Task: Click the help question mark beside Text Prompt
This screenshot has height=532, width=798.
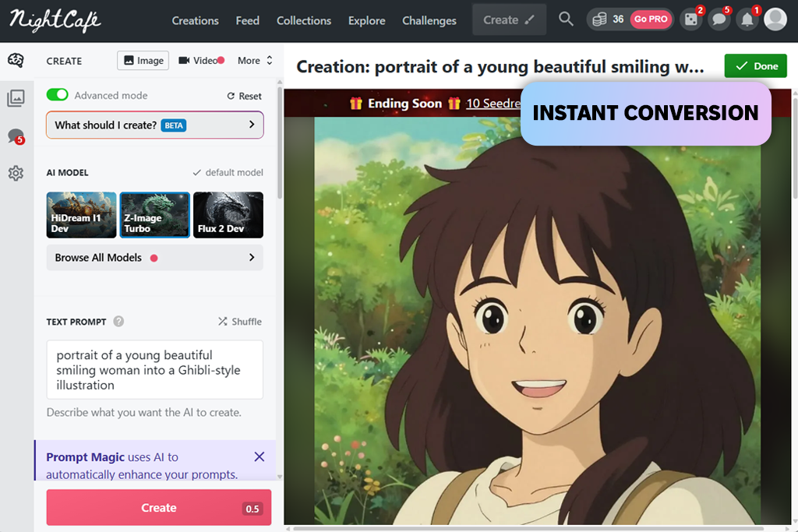Action: (x=118, y=322)
